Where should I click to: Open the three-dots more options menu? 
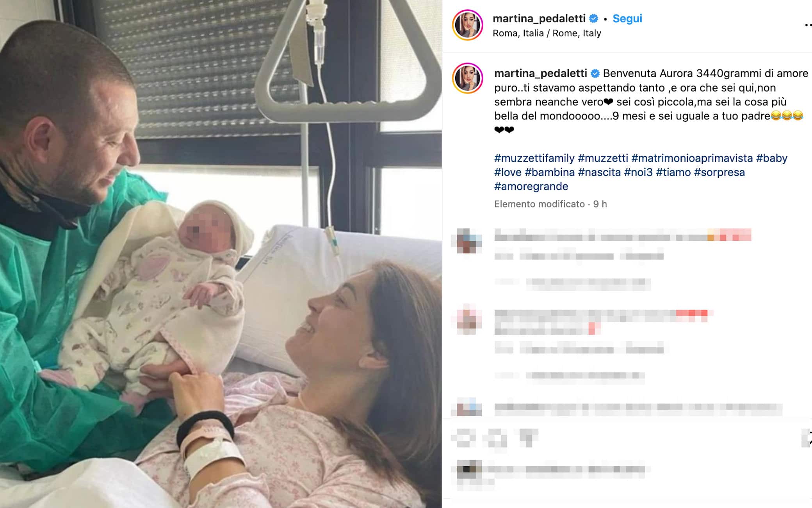coord(808,25)
